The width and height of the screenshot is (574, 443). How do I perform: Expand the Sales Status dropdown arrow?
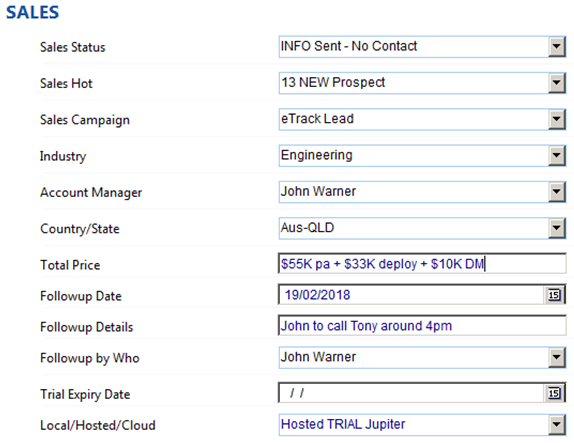click(557, 47)
